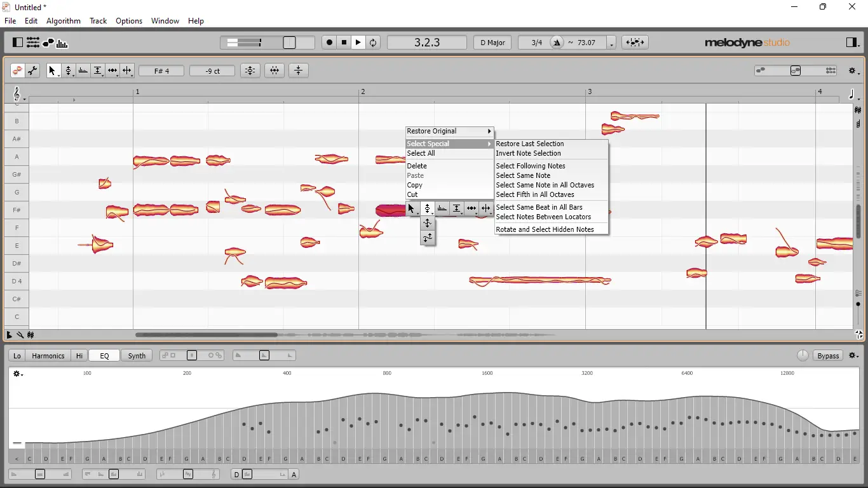Toggle the Autostretch button
Image resolution: width=868 pixels, height=488 pixels.
coord(635,43)
